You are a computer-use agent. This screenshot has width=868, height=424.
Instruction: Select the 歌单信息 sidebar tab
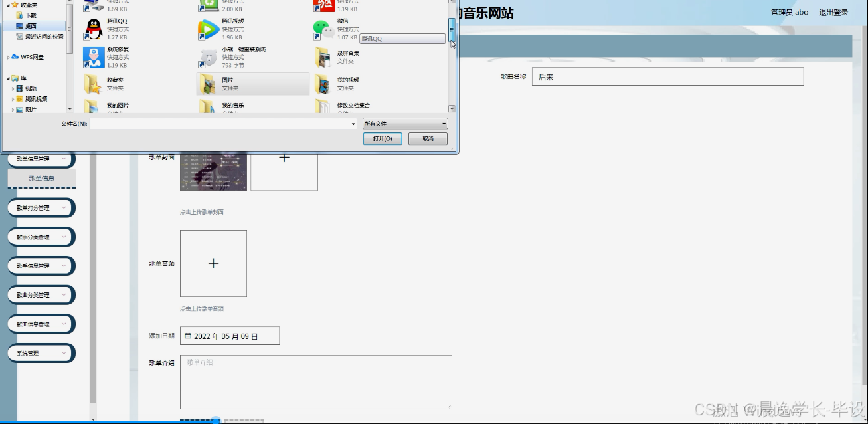click(41, 178)
